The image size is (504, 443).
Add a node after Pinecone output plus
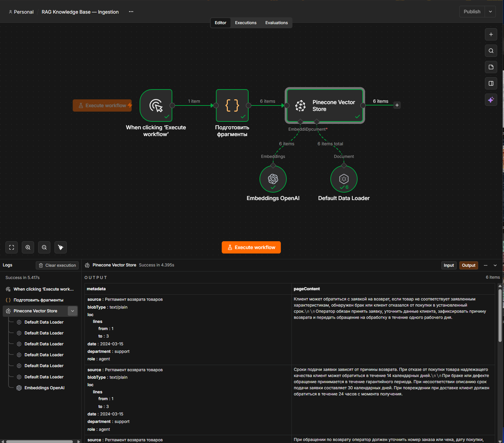397,105
